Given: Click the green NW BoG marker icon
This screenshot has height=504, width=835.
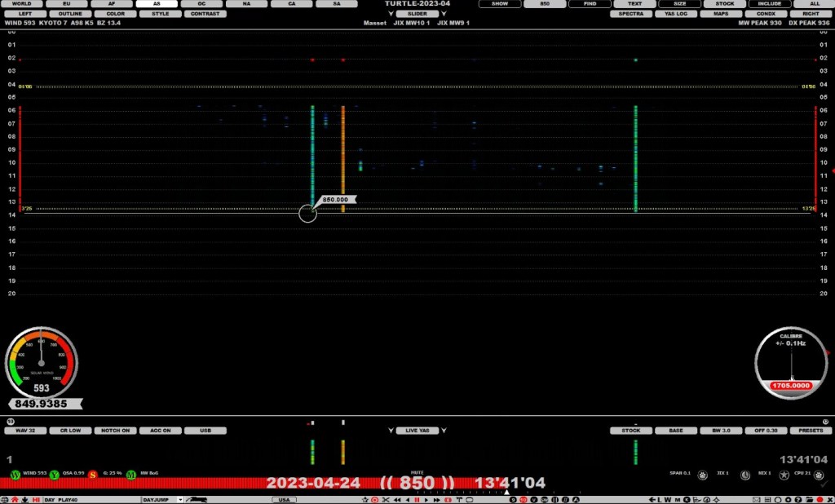Looking at the screenshot, I should coord(131,474).
